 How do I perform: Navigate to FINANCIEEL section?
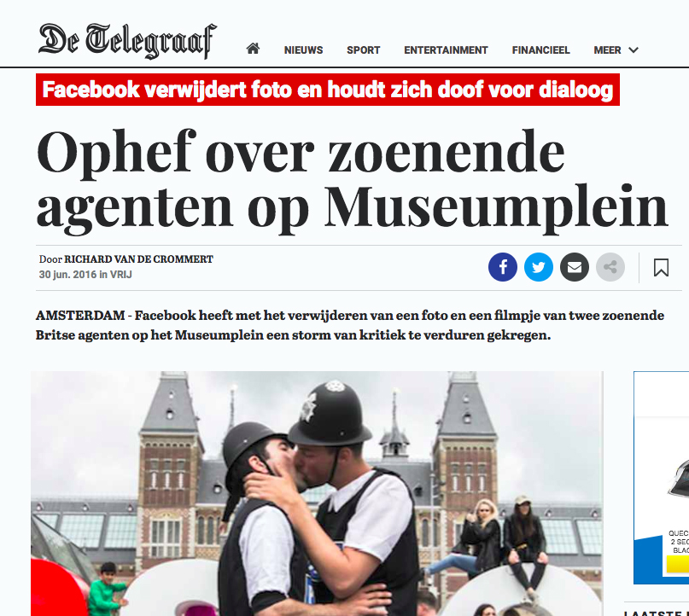(540, 50)
